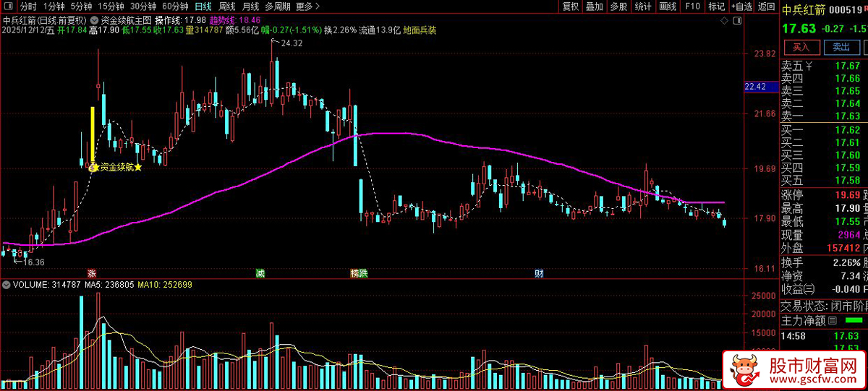Click the 叠加 overlay button
This screenshot has height=391, width=868.
click(595, 7)
